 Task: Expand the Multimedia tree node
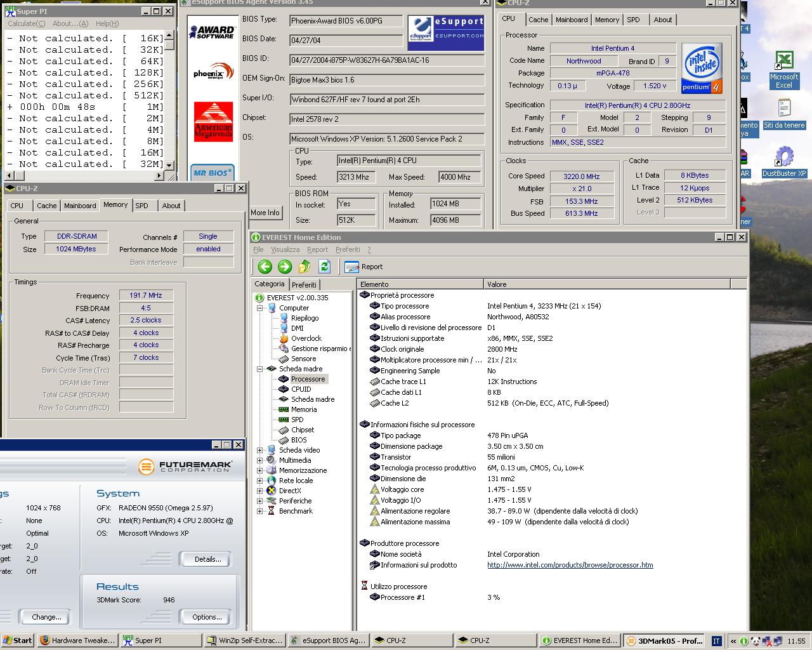[x=260, y=460]
